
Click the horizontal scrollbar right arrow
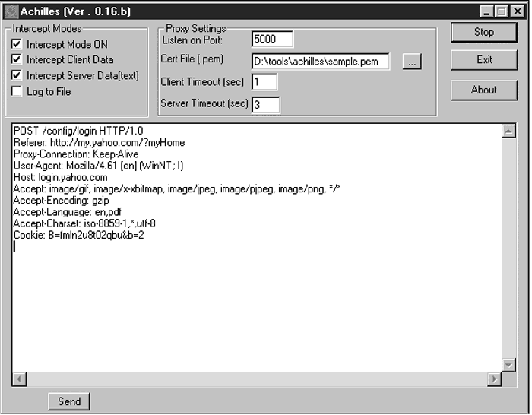pos(495,379)
